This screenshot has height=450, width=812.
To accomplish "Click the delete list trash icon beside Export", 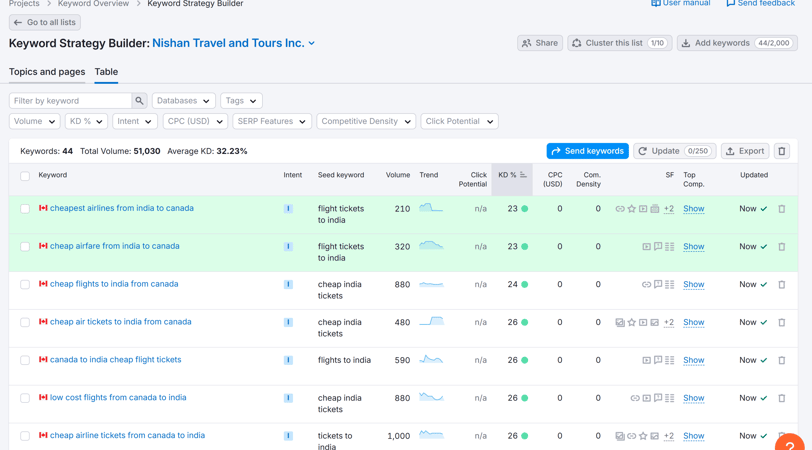I will pyautogui.click(x=782, y=151).
